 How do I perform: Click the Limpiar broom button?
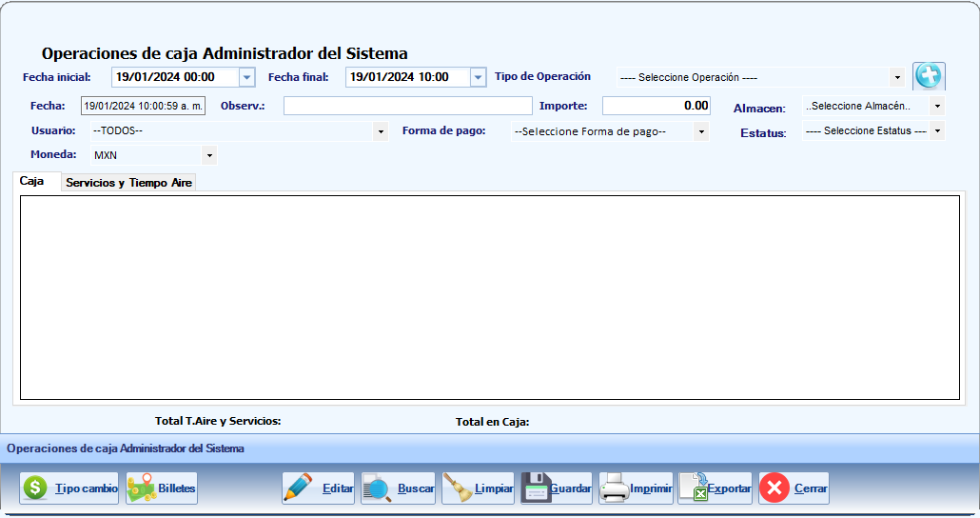(479, 488)
